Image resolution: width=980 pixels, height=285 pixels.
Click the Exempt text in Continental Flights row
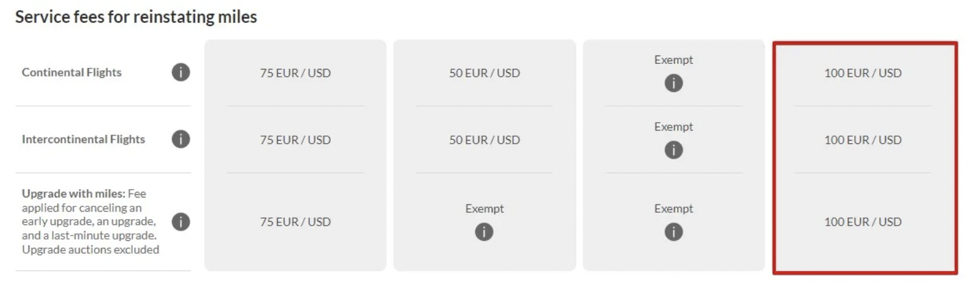tap(673, 60)
